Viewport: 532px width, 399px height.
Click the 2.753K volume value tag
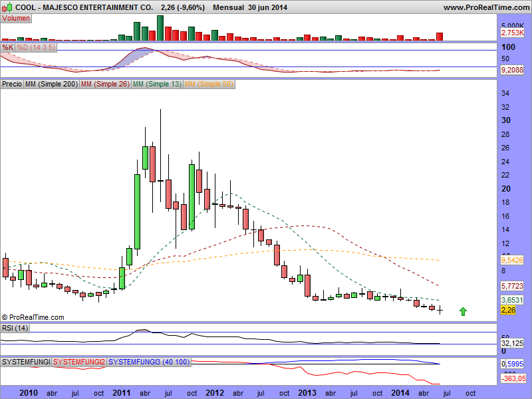pyautogui.click(x=512, y=33)
